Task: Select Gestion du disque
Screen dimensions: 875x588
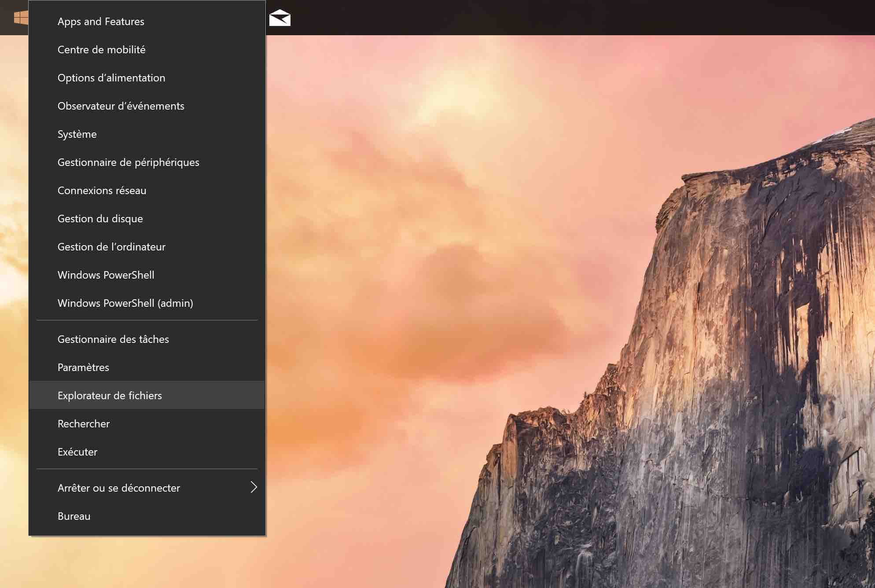Action: coord(100,218)
